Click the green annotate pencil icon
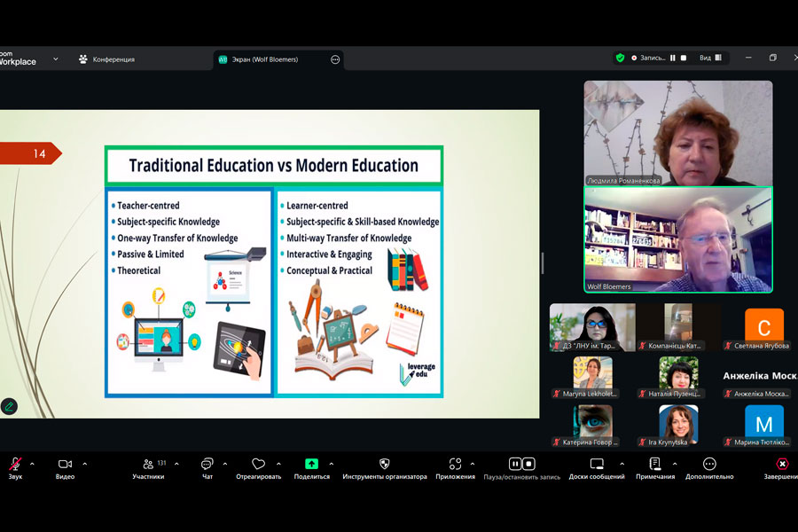Viewport: 798px width, 532px height. coord(9,406)
